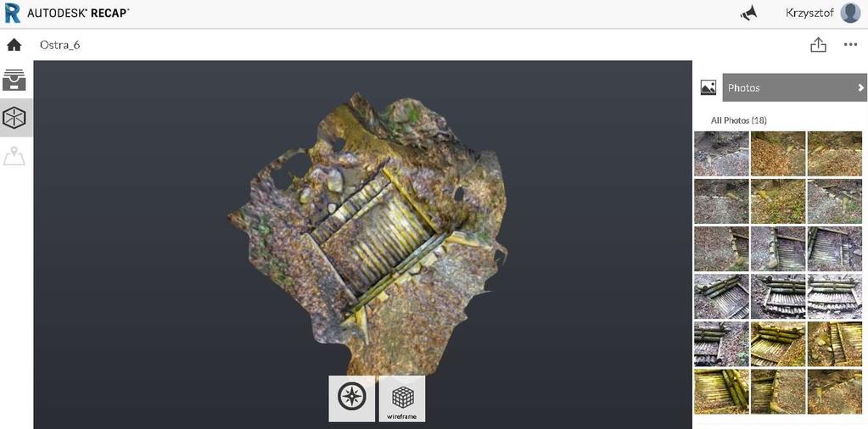Open the last thumbnail in second photo row

coord(834,201)
